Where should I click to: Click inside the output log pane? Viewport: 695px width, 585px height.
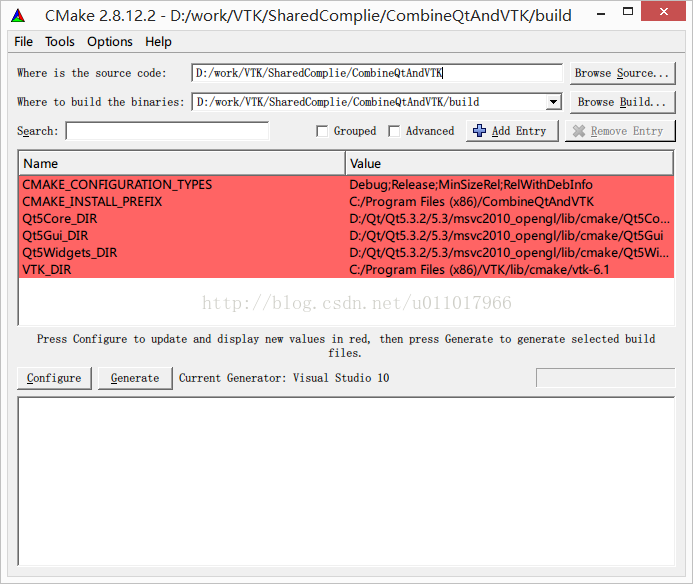[346, 481]
